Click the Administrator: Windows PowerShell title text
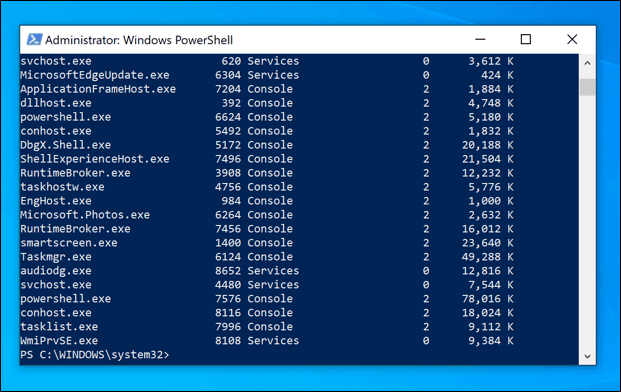This screenshot has width=621, height=392. pos(139,40)
